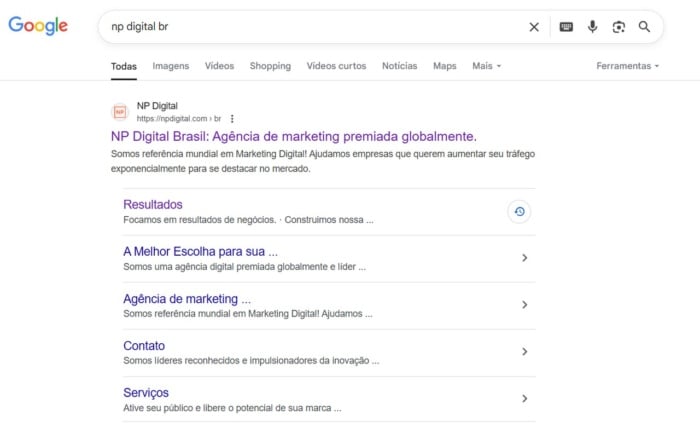Open 'NP Digital Brasil: Agência de marketing' result title
Viewport: 700px width, 427px height.
click(294, 136)
